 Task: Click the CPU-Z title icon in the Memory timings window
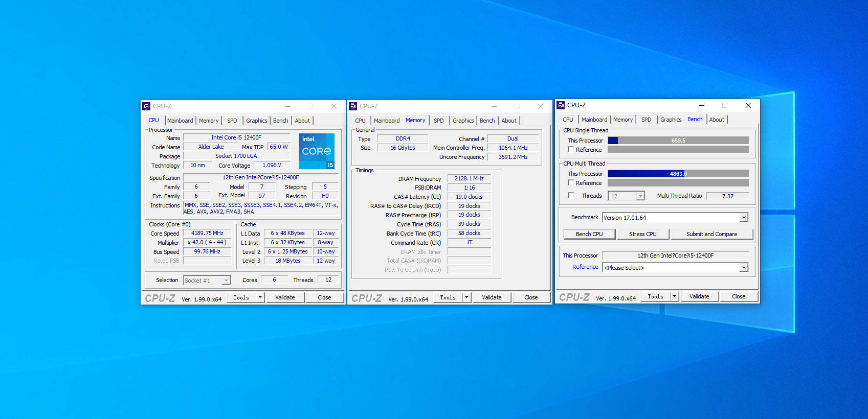coord(353,106)
